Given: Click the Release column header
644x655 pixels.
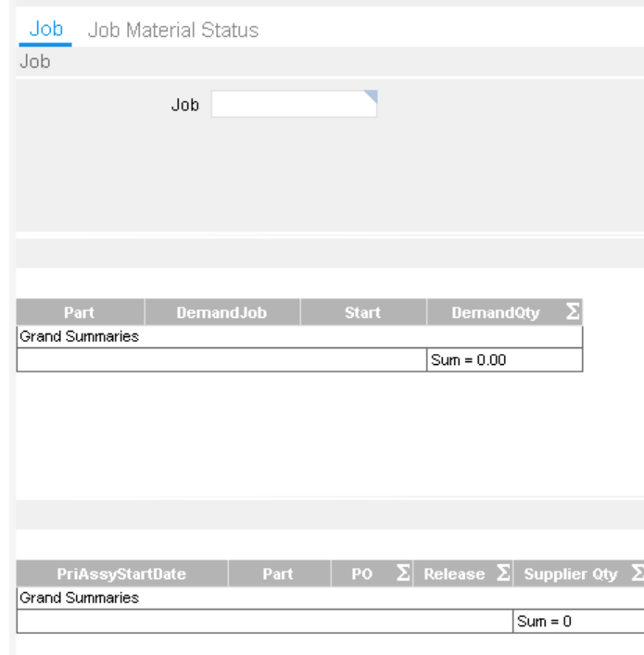Looking at the screenshot, I should 454,574.
